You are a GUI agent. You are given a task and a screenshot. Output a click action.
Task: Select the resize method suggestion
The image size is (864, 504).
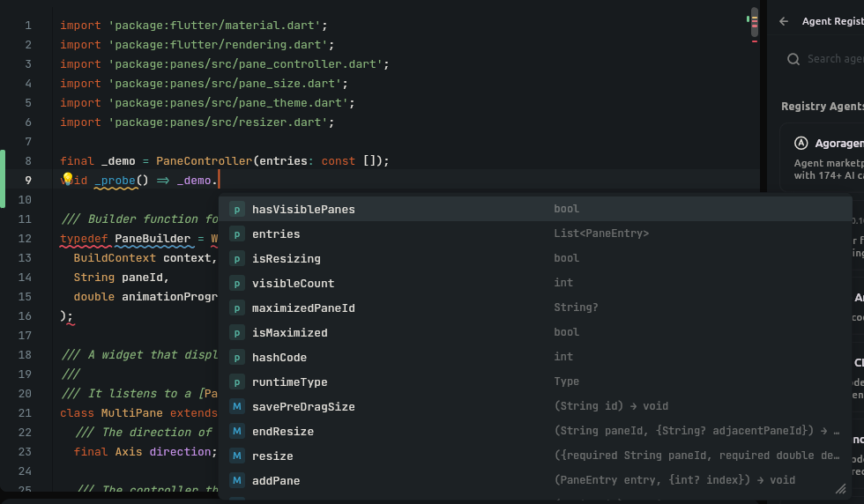pyautogui.click(x=535, y=456)
